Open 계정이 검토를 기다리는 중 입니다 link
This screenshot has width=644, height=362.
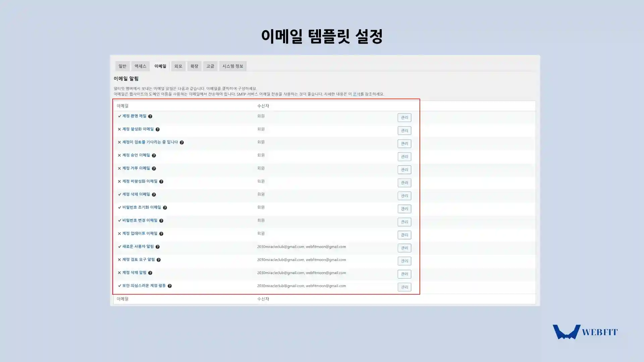point(150,142)
